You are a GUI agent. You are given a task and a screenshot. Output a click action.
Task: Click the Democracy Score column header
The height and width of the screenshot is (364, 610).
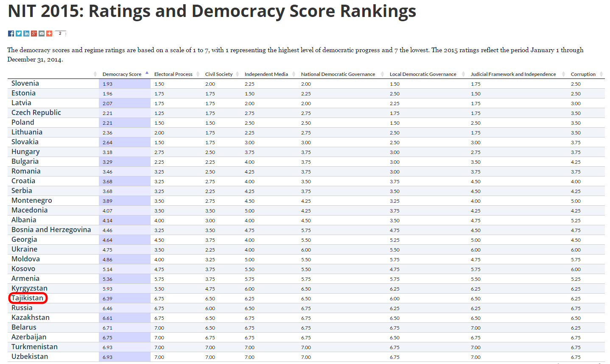pos(122,74)
